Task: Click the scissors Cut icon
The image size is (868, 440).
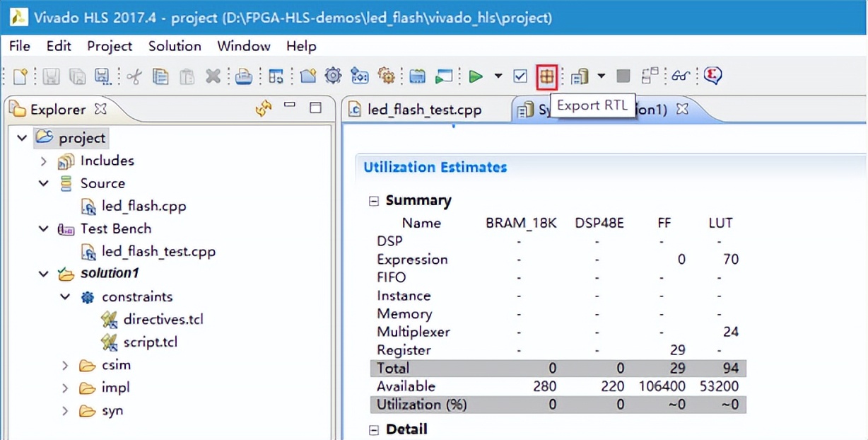Action: (x=134, y=76)
